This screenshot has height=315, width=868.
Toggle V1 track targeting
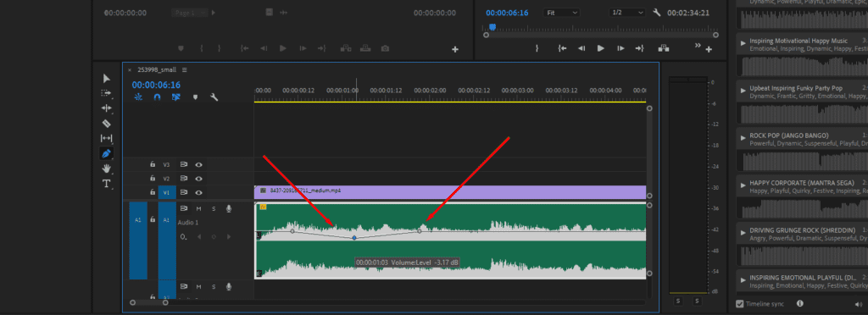tap(166, 192)
